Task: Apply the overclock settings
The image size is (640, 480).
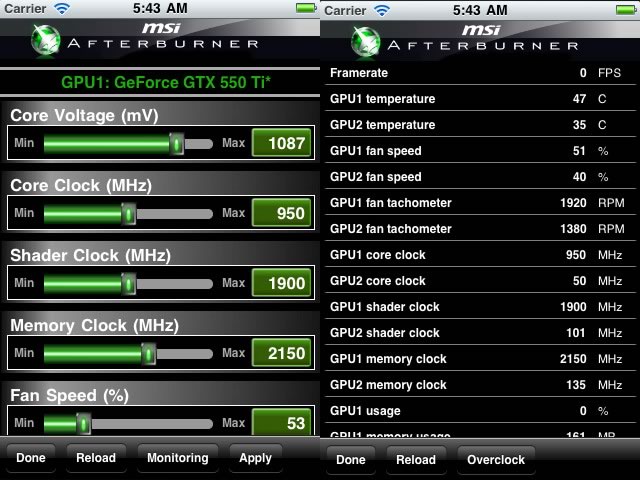Action: pyautogui.click(x=256, y=458)
